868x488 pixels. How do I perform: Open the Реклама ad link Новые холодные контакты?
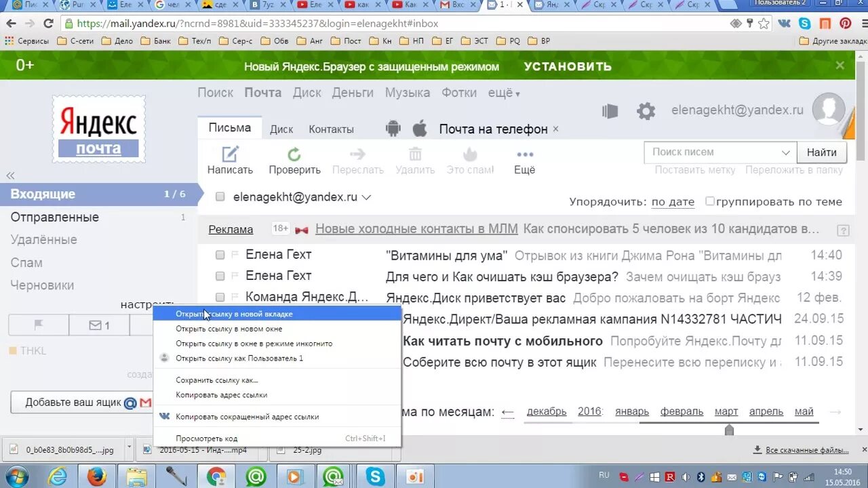pos(416,229)
